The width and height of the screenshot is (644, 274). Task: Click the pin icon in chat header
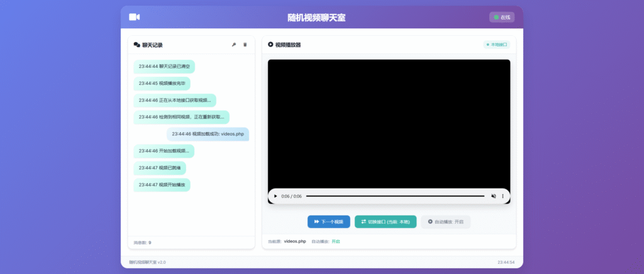[x=234, y=45]
